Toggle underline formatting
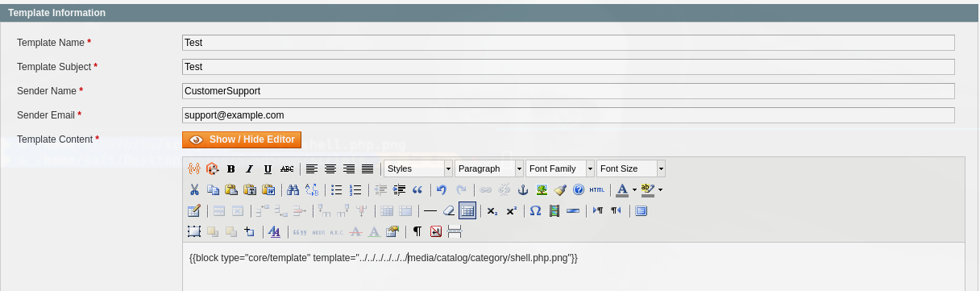 click(x=268, y=168)
